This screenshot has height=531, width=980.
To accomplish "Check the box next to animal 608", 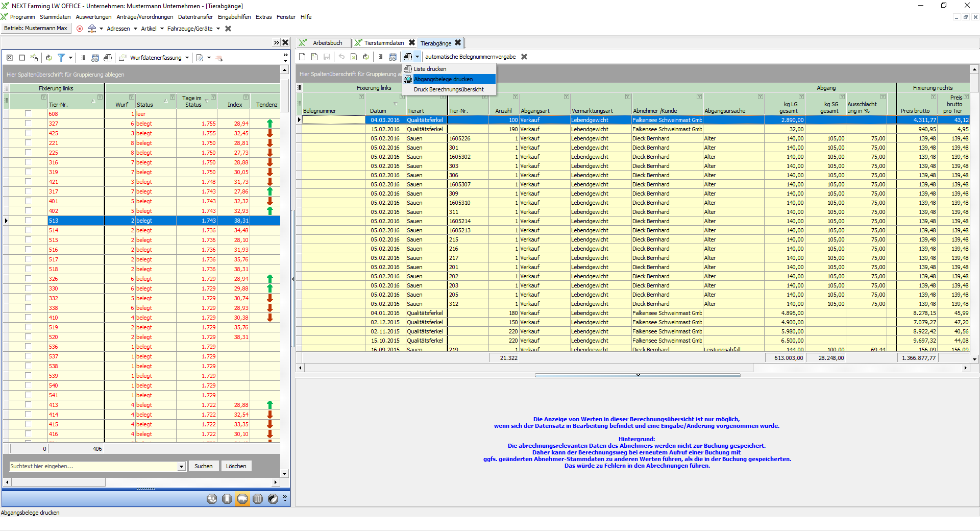I will [x=28, y=114].
